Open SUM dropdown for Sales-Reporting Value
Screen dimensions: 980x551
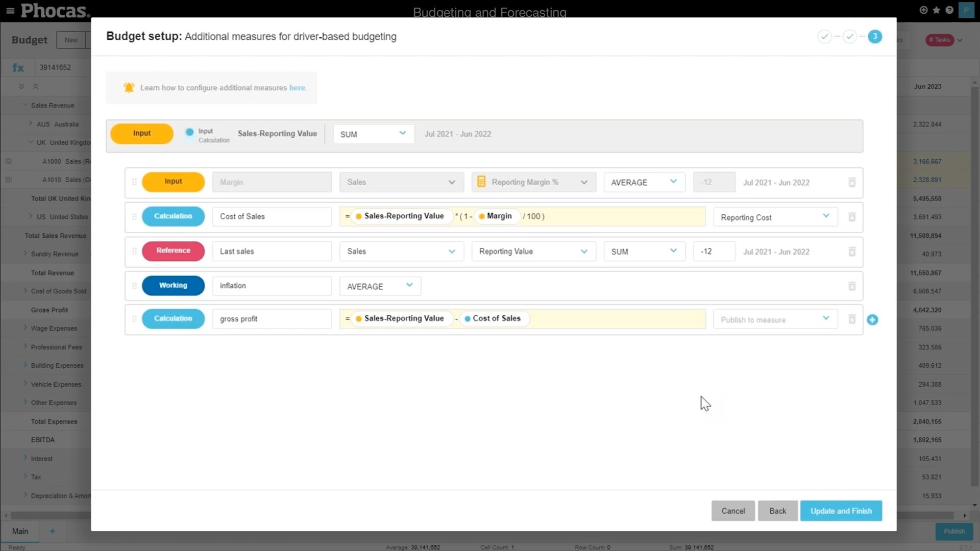tap(373, 134)
